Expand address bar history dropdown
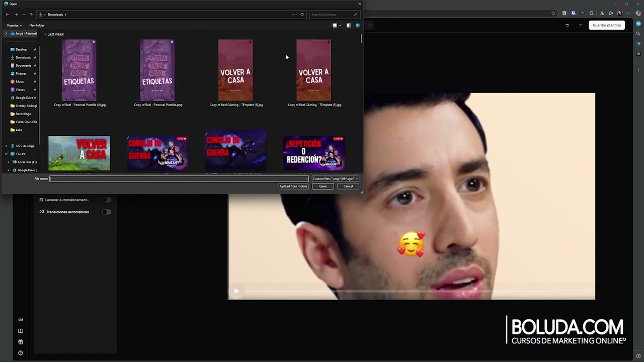The height and width of the screenshot is (362, 644). pyautogui.click(x=293, y=15)
